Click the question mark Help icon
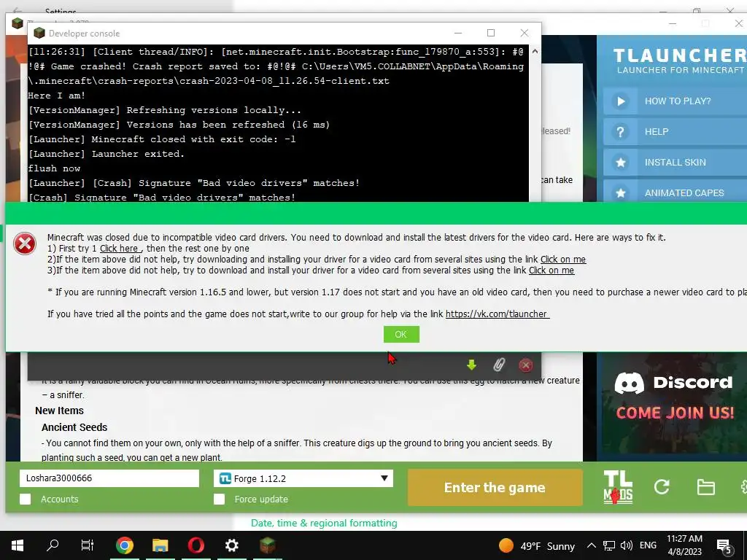Viewport: 747px width, 560px height. (x=620, y=132)
